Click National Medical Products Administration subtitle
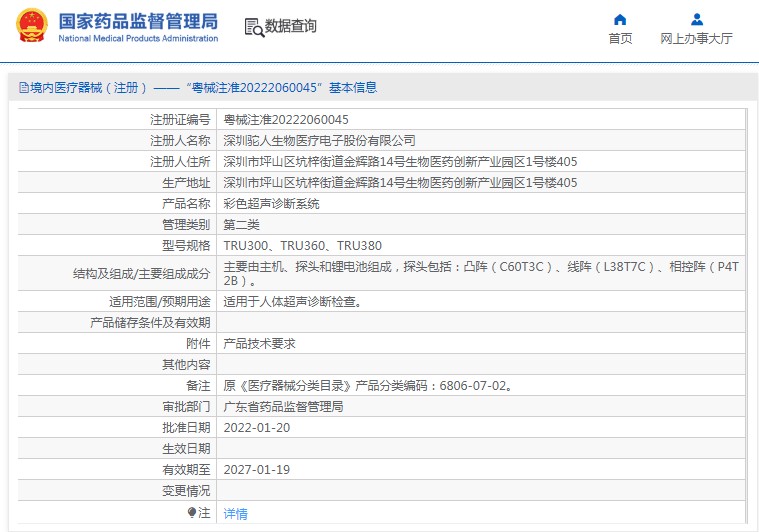759x532 pixels. [138, 38]
